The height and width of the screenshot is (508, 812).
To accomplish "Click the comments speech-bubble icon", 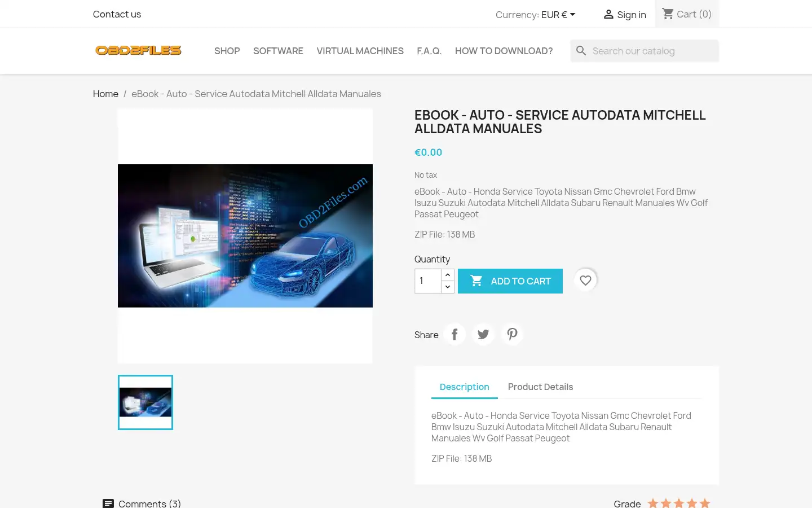I will (x=108, y=503).
